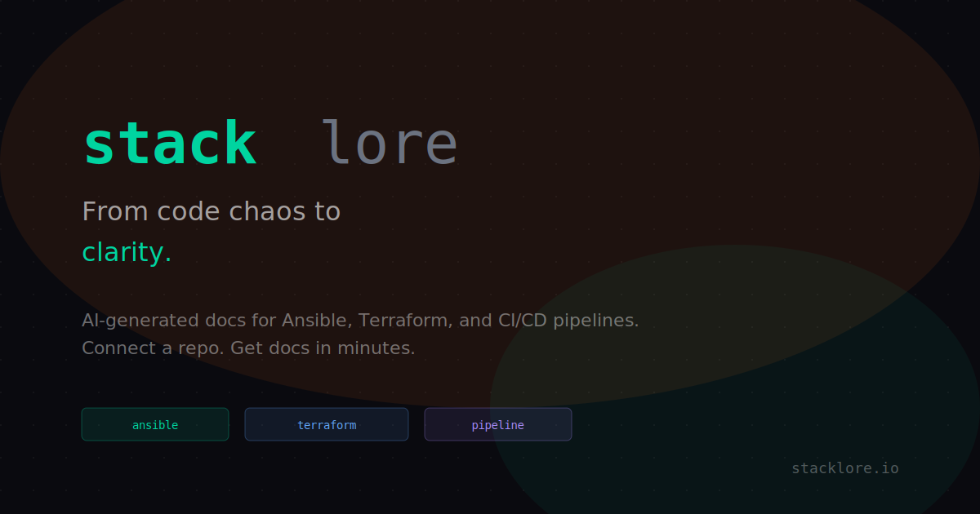Click the green "clarity." text

coord(127,253)
